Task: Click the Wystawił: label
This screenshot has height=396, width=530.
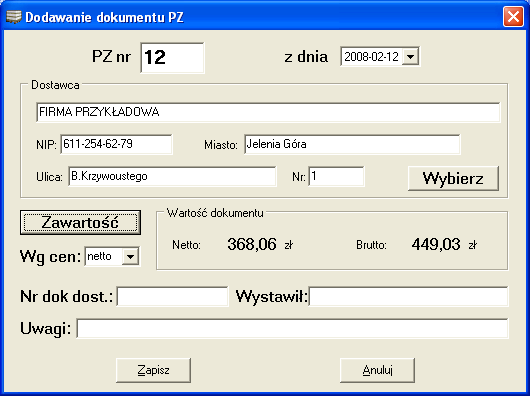Action: [272, 297]
